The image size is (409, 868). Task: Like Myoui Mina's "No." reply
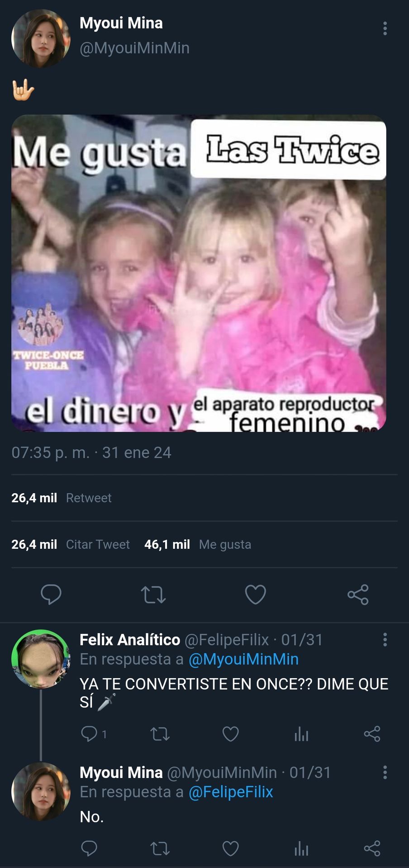pyautogui.click(x=231, y=849)
